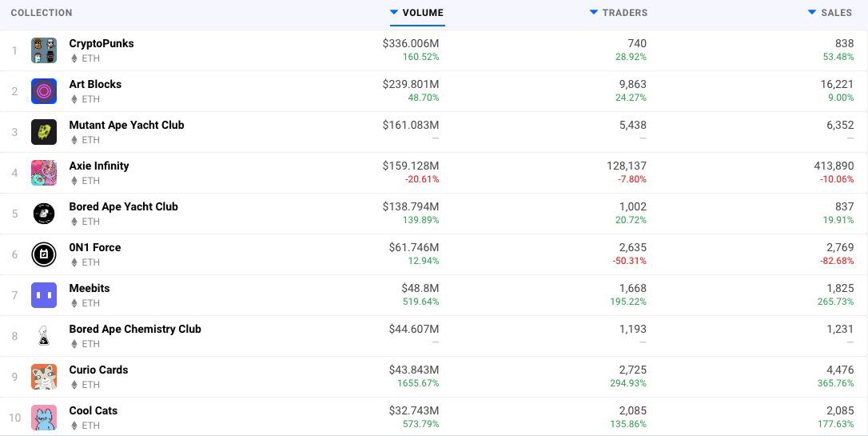Viewport: 868px width, 436px height.
Task: Click the Curio Cards cat icon
Action: 44,377
